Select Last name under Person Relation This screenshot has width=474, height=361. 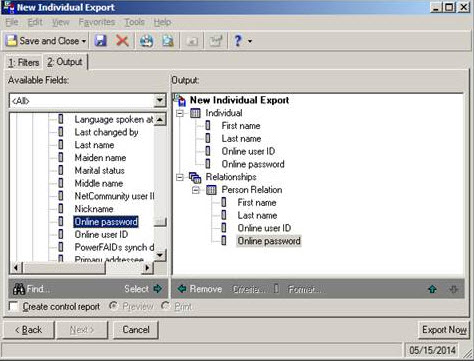pyautogui.click(x=257, y=215)
